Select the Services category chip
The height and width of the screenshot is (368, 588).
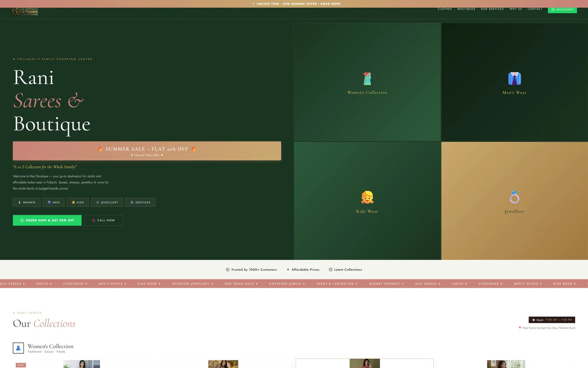(140, 202)
